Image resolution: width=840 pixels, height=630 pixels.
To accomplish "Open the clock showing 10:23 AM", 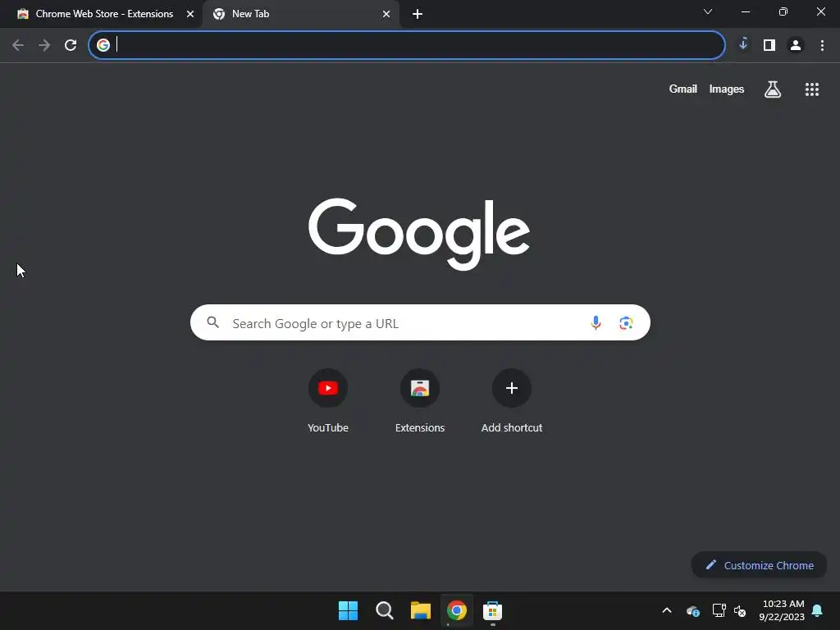I will pos(782,610).
